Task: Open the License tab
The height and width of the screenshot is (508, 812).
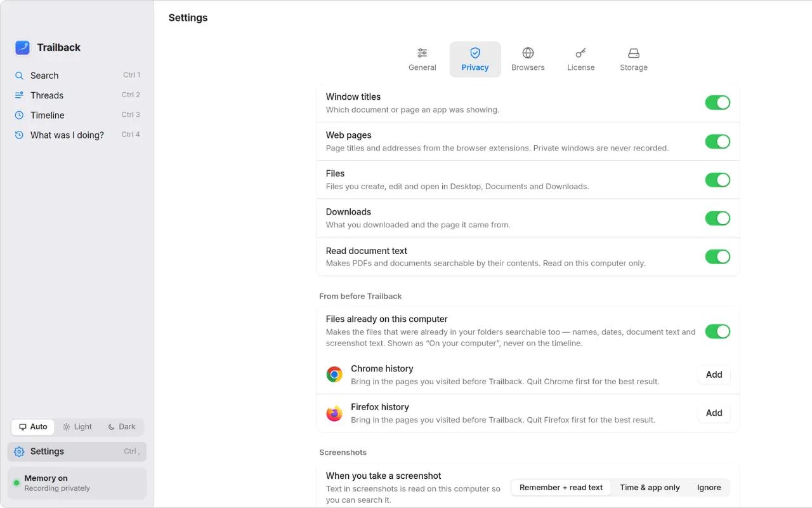Action: [581, 60]
